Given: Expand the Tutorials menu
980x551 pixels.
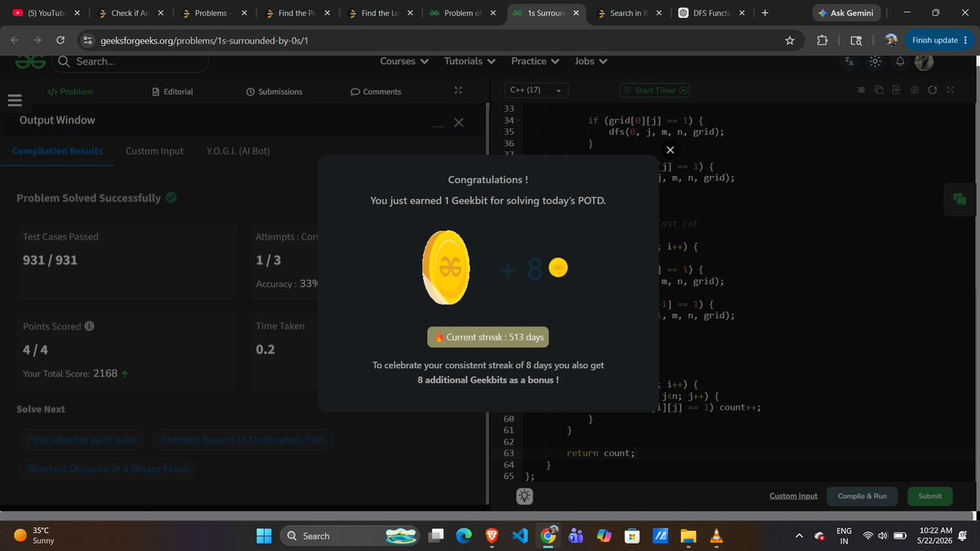Looking at the screenshot, I should click(x=470, y=61).
